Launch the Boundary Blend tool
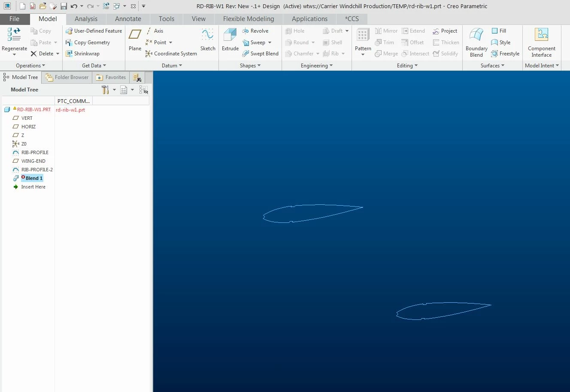 [476, 43]
